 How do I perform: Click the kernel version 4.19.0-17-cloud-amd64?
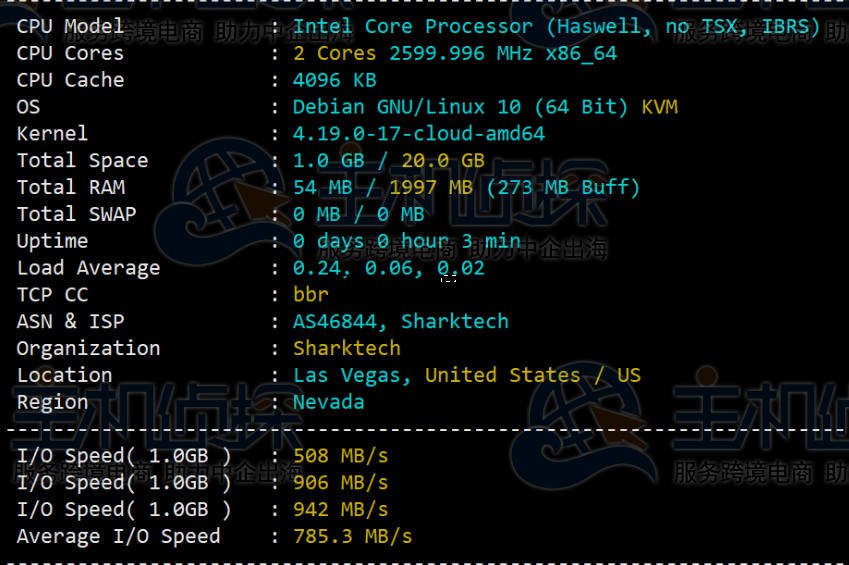click(418, 134)
